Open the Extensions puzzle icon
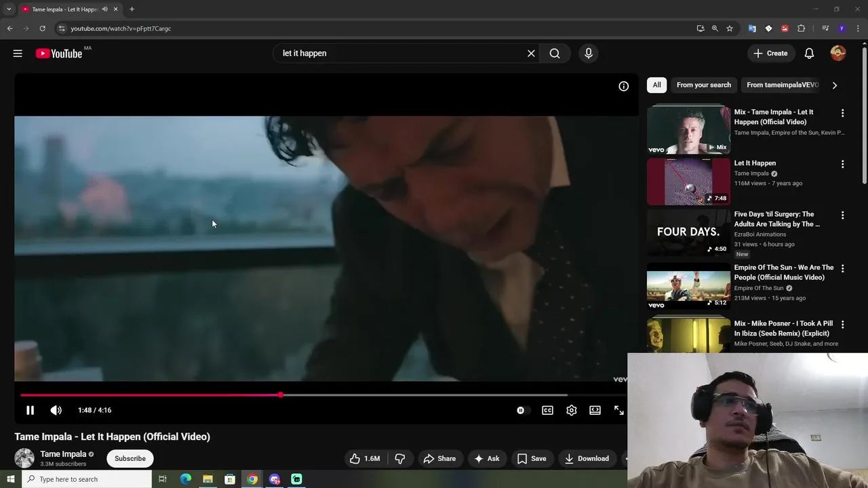This screenshot has height=488, width=868. tap(802, 28)
